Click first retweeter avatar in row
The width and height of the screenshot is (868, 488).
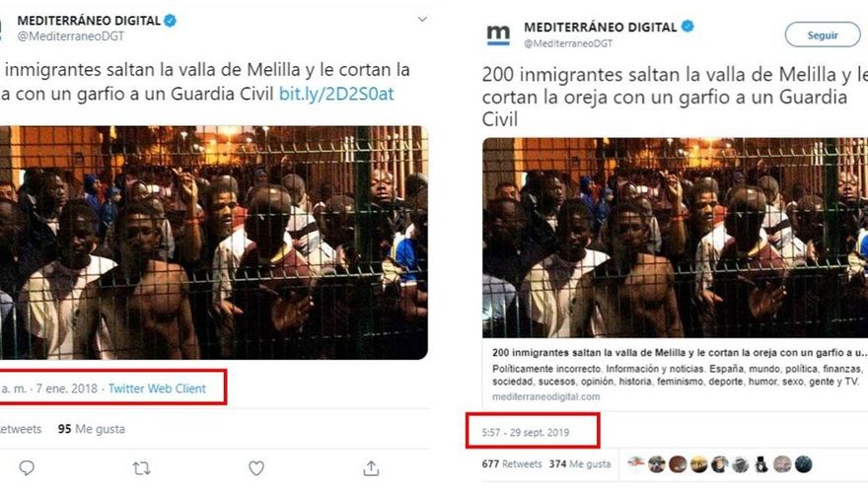pyautogui.click(x=636, y=463)
